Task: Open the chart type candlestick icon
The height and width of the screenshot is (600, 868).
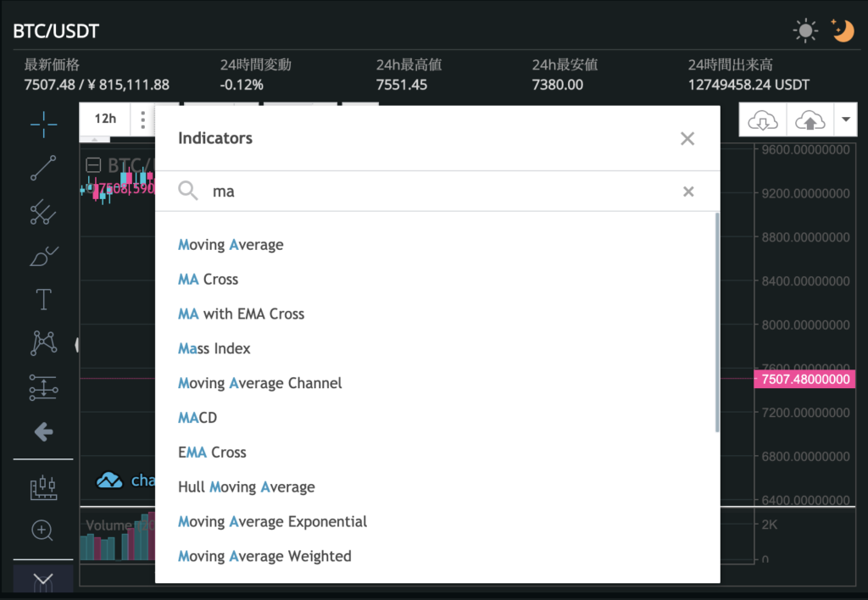Action: point(43,487)
